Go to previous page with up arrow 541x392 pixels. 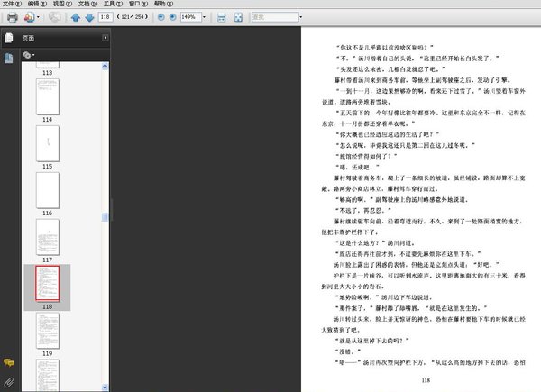(x=76, y=17)
